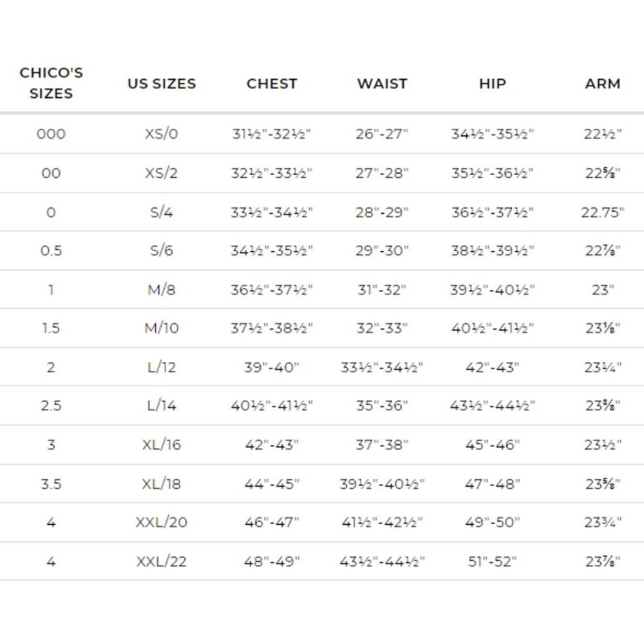Screen dimensions: 644x644
Task: Click the 0.5 Chico's size cell
Action: (x=51, y=251)
